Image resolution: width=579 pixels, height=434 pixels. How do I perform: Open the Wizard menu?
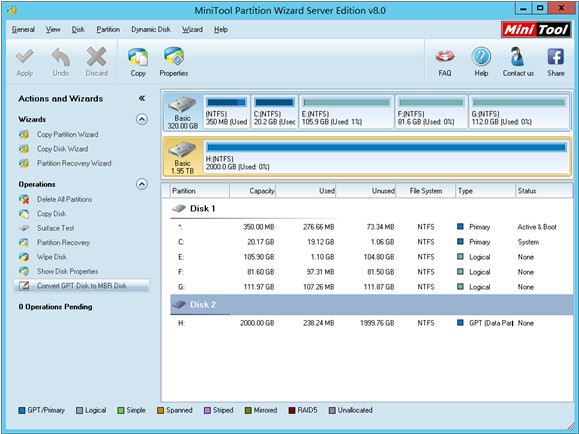tap(192, 30)
